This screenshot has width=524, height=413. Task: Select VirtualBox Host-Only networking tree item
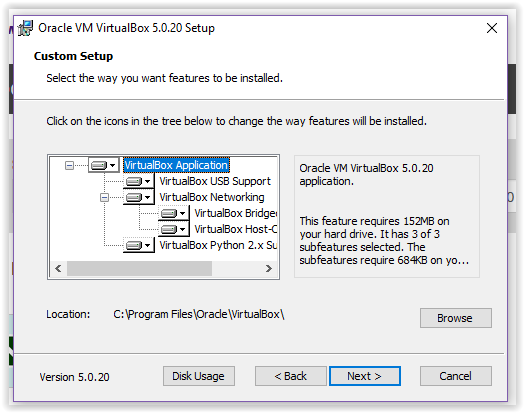236,229
